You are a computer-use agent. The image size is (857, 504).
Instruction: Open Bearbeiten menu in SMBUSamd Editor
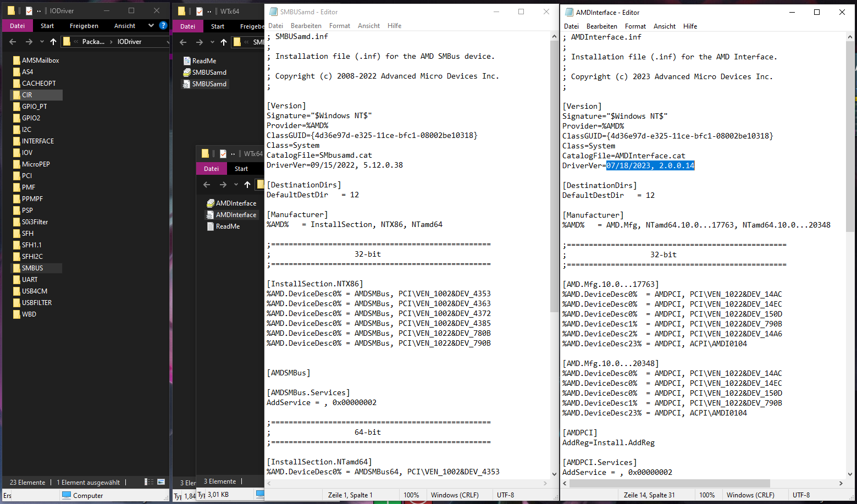(306, 26)
